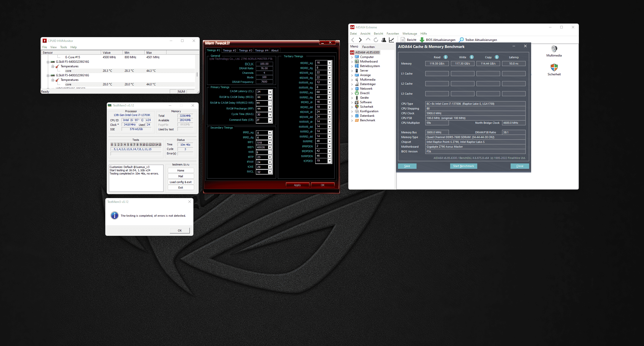Switch to Favoriten tab in AIDA64 sidebar
This screenshot has width=644, height=346.
[368, 47]
